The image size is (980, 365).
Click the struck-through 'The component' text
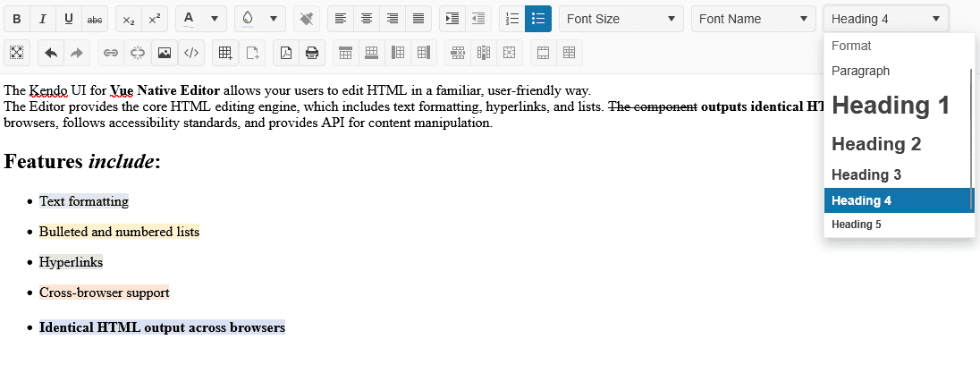[x=653, y=106]
